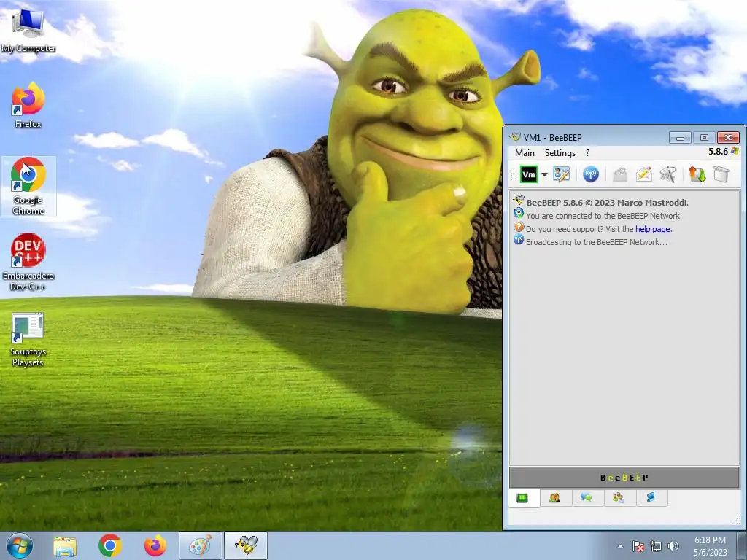Viewport: 747px width, 560px height.
Task: Click the taskbar clock showing 6:18 PM
Action: (710, 546)
